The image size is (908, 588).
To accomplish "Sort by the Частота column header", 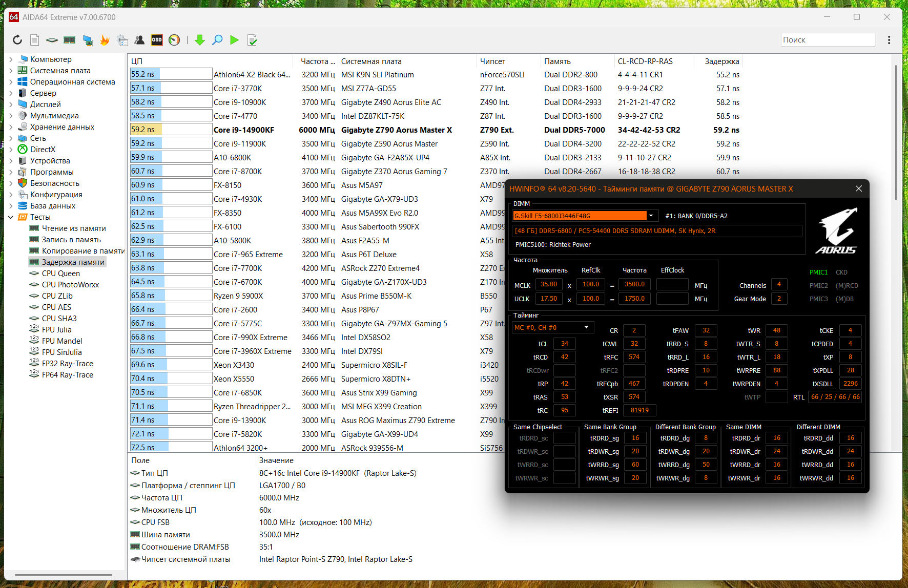I will [315, 61].
